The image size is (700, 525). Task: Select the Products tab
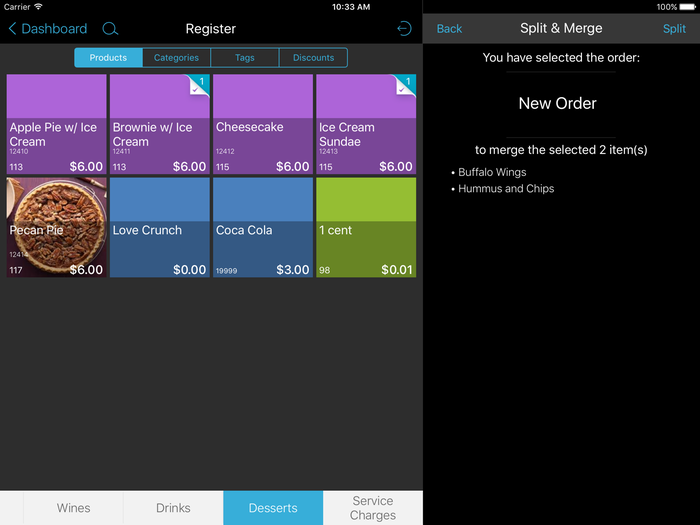tap(108, 58)
